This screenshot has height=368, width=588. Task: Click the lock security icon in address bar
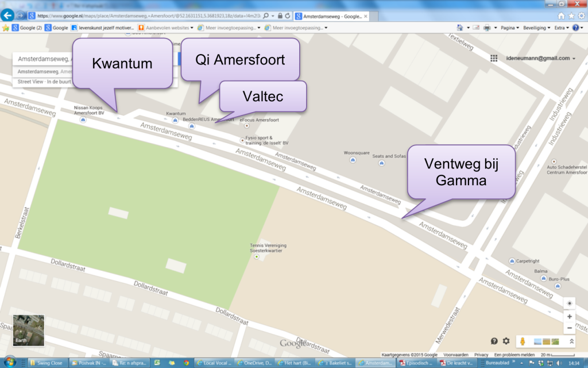coord(280,16)
